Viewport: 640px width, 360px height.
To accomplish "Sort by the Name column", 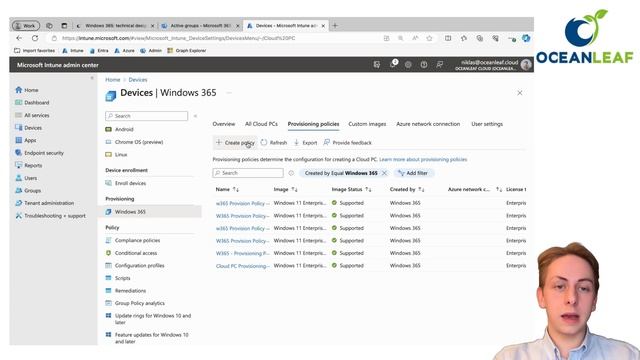I will pyautogui.click(x=227, y=189).
